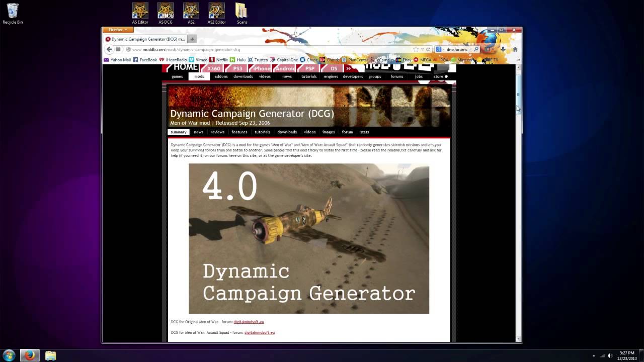The height and width of the screenshot is (362, 644).
Task: Open the volume icon in system tray
Action: pyautogui.click(x=610, y=355)
